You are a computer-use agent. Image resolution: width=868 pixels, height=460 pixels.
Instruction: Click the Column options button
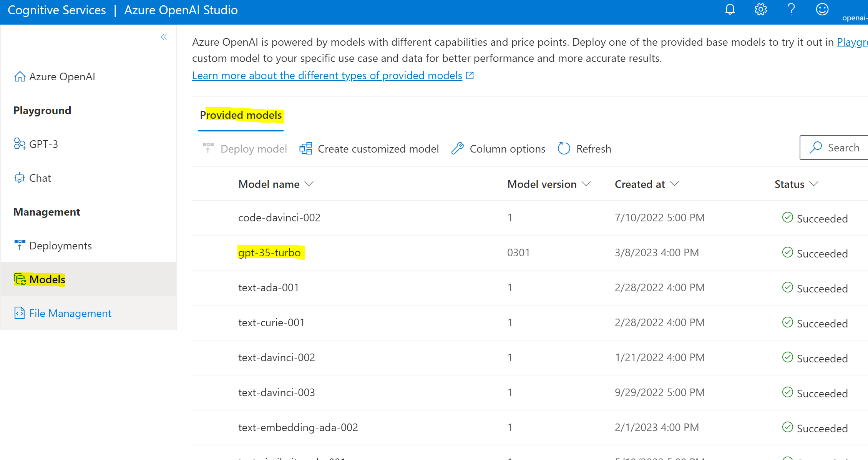498,149
